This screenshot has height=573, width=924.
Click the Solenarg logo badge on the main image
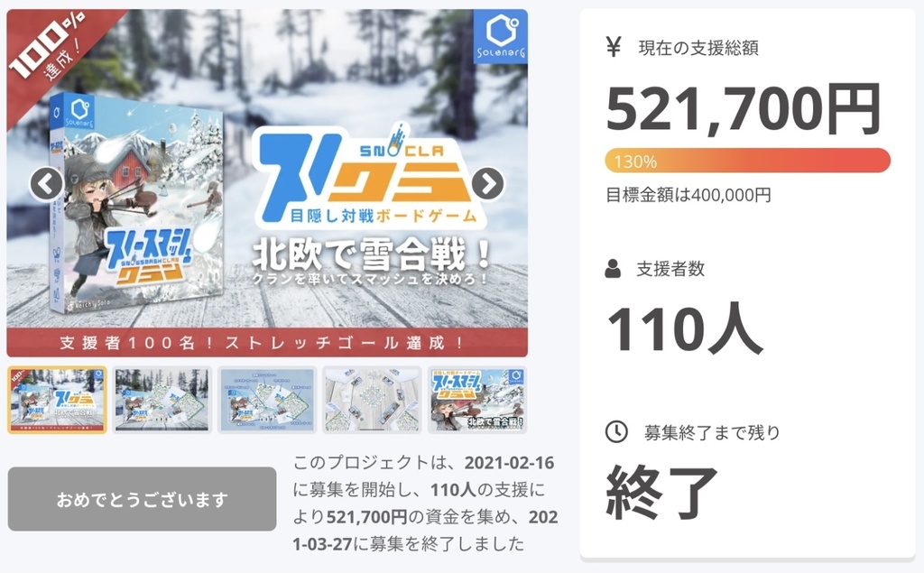500,36
